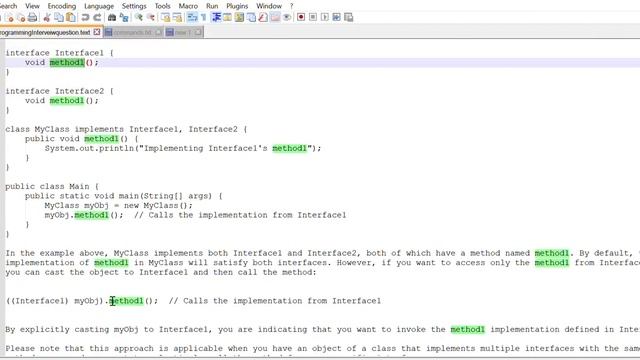
Task: Open the Settings menu
Action: point(134,6)
